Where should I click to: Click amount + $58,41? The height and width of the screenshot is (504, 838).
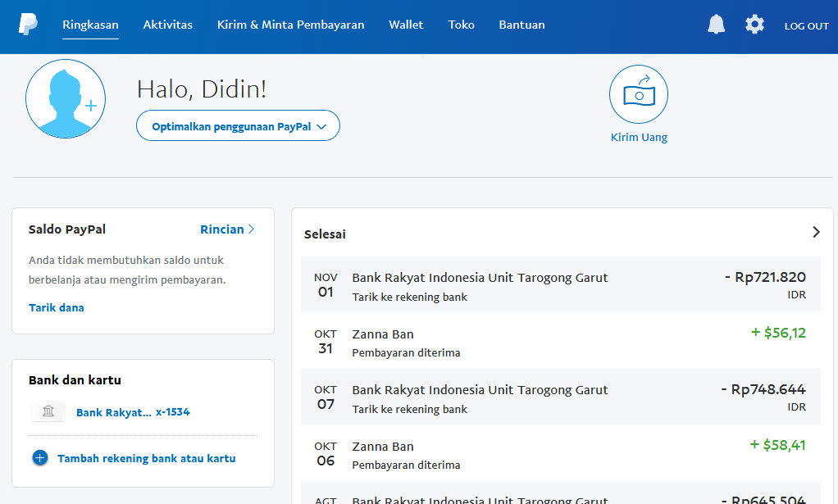777,445
